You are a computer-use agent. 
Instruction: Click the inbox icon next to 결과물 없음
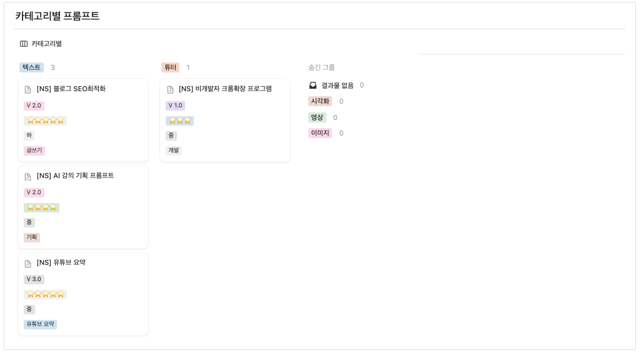tap(313, 86)
